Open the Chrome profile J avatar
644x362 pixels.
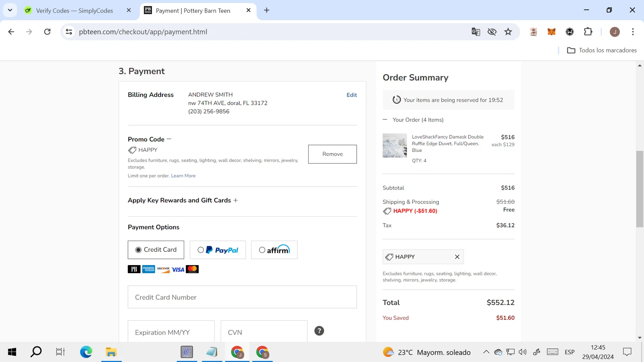click(x=615, y=32)
